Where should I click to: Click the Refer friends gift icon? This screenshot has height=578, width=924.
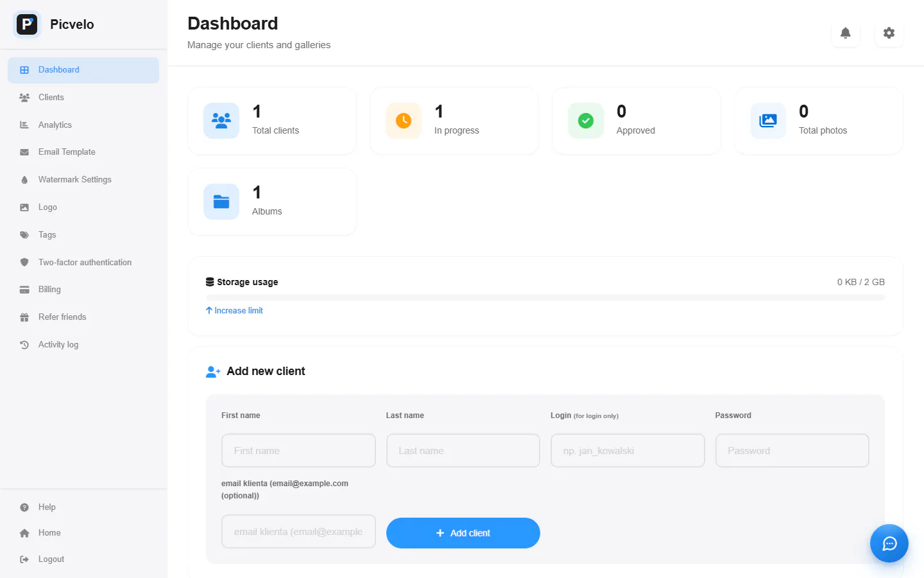click(x=24, y=317)
